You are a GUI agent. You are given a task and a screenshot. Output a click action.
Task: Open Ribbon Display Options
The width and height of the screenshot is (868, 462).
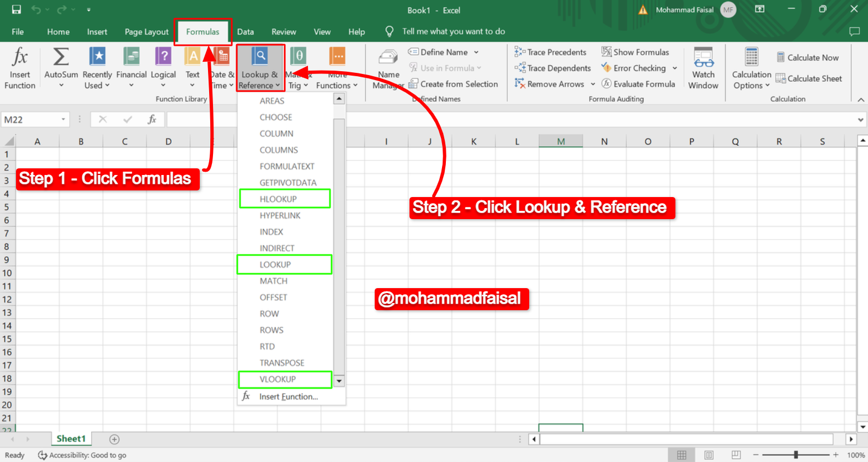(x=760, y=9)
